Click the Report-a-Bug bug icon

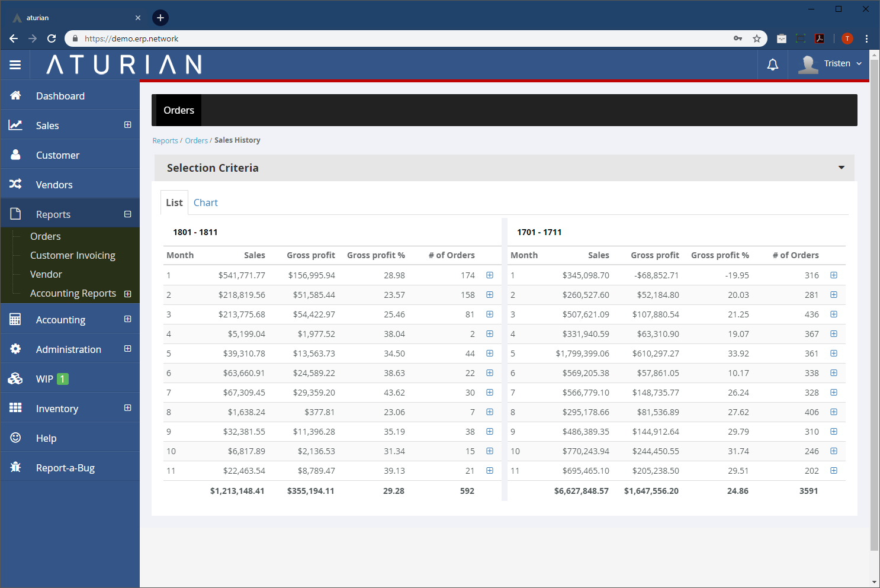[16, 467]
